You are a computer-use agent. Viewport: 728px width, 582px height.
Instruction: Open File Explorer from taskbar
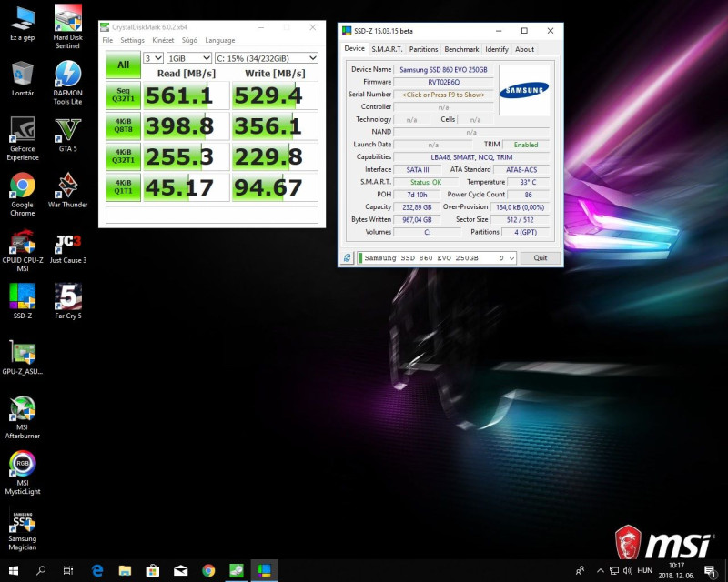(125, 570)
